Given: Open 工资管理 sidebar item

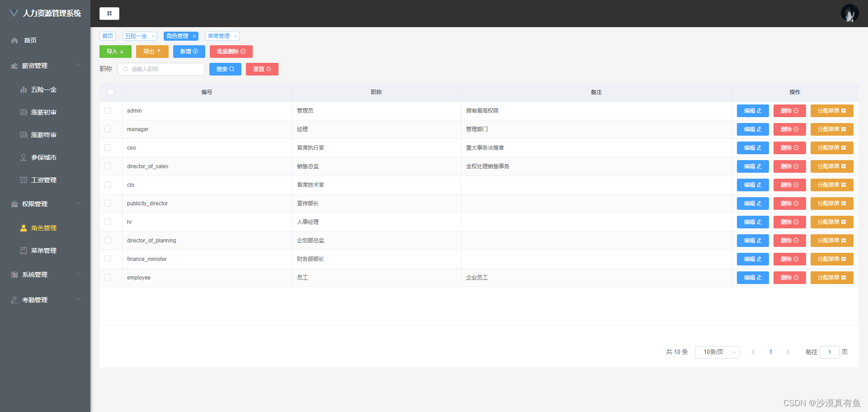Looking at the screenshot, I should [x=43, y=180].
